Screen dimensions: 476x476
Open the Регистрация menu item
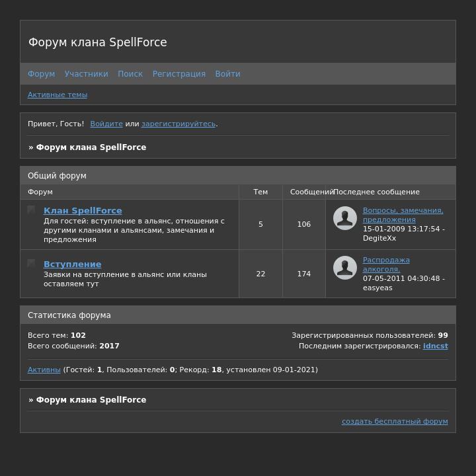tap(178, 74)
